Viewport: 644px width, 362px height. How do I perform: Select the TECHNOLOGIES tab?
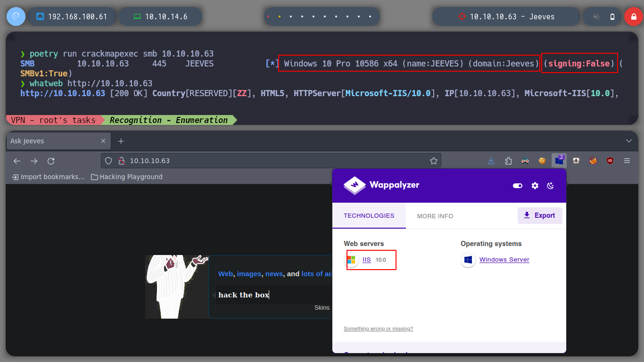[369, 215]
